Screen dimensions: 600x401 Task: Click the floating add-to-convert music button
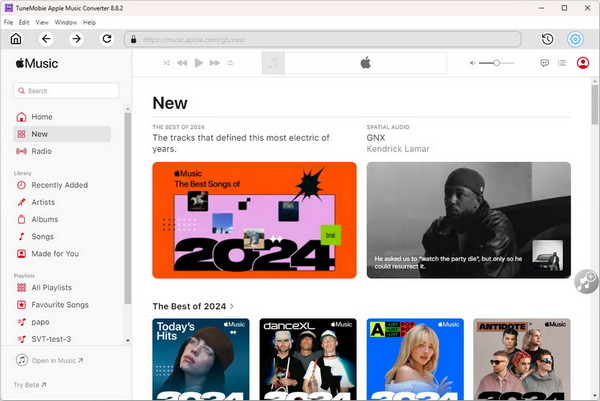[587, 282]
